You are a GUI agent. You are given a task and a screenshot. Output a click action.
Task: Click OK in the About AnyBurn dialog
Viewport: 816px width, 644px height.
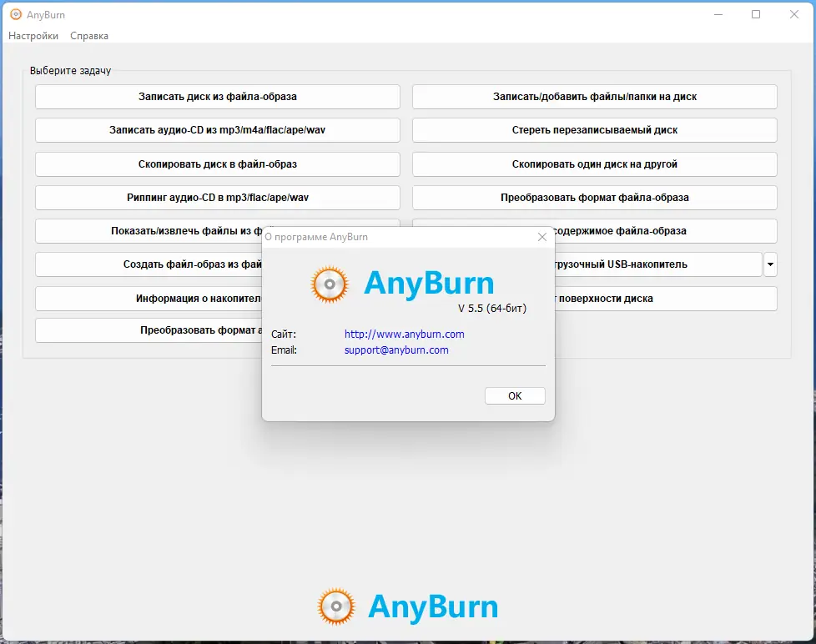[x=515, y=396]
